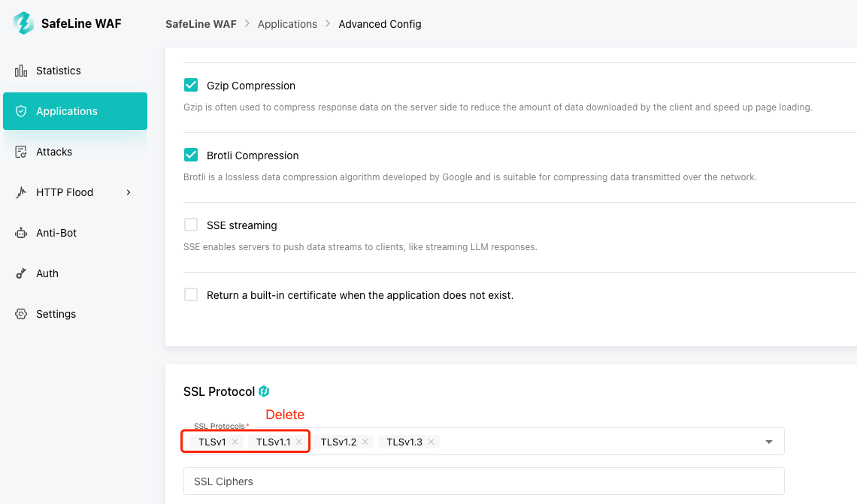This screenshot has width=857, height=504.
Task: Remove the TLSv1.3 protocol chip
Action: 432,442
